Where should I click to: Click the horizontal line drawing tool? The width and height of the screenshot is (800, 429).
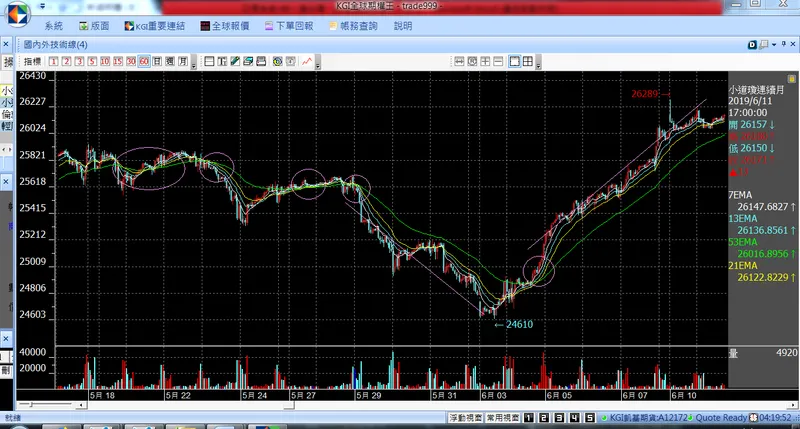pyautogui.click(x=209, y=62)
